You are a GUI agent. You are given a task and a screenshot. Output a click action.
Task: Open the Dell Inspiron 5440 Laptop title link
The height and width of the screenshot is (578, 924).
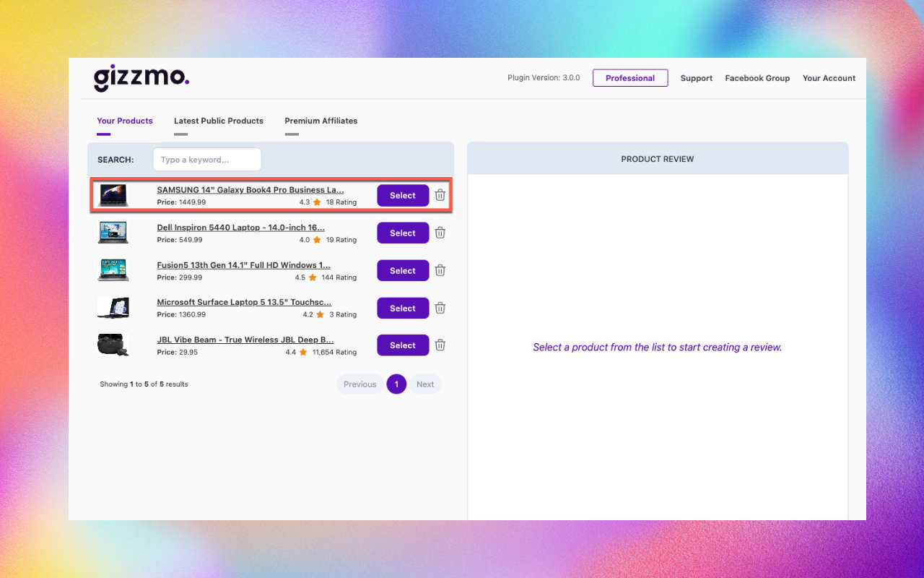coord(241,228)
